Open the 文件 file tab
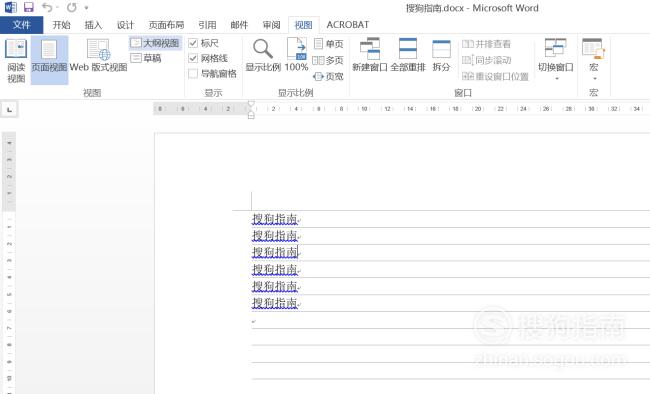 point(22,25)
